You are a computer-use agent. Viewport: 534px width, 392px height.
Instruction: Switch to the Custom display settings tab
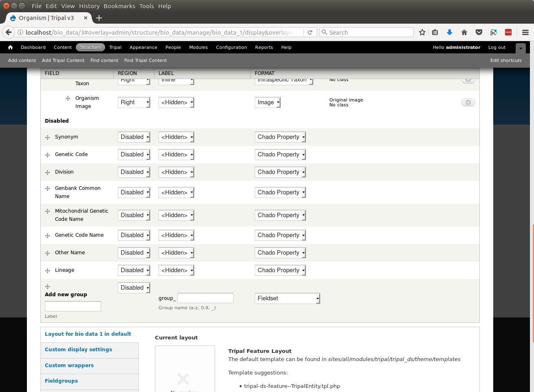(x=78, y=350)
